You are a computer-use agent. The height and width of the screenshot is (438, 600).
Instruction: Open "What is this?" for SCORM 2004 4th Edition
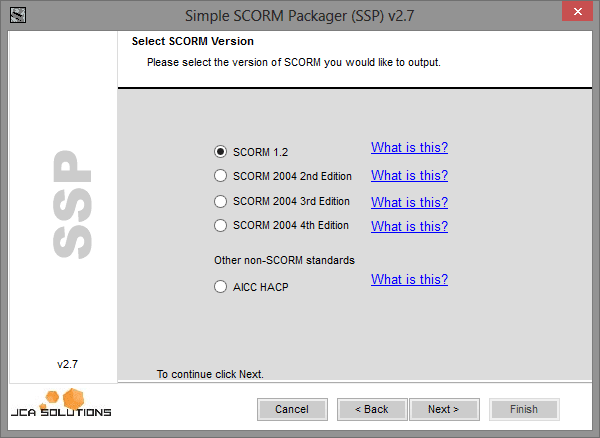[409, 227]
